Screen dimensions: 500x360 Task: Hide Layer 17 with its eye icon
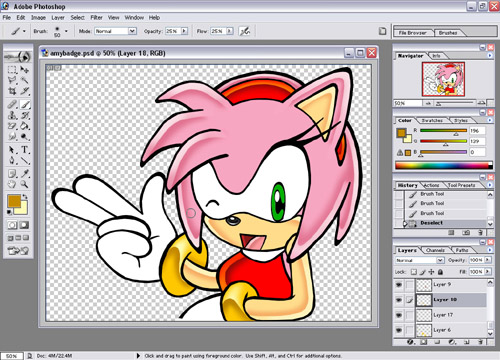pyautogui.click(x=399, y=315)
